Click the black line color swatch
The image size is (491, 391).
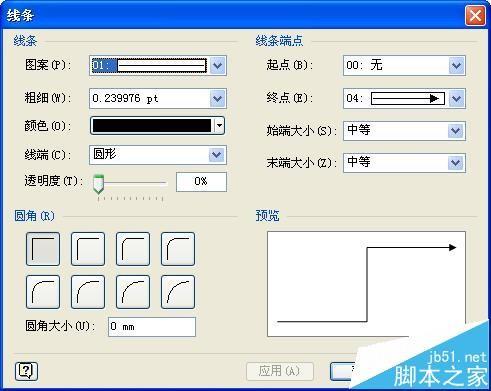pyautogui.click(x=152, y=126)
